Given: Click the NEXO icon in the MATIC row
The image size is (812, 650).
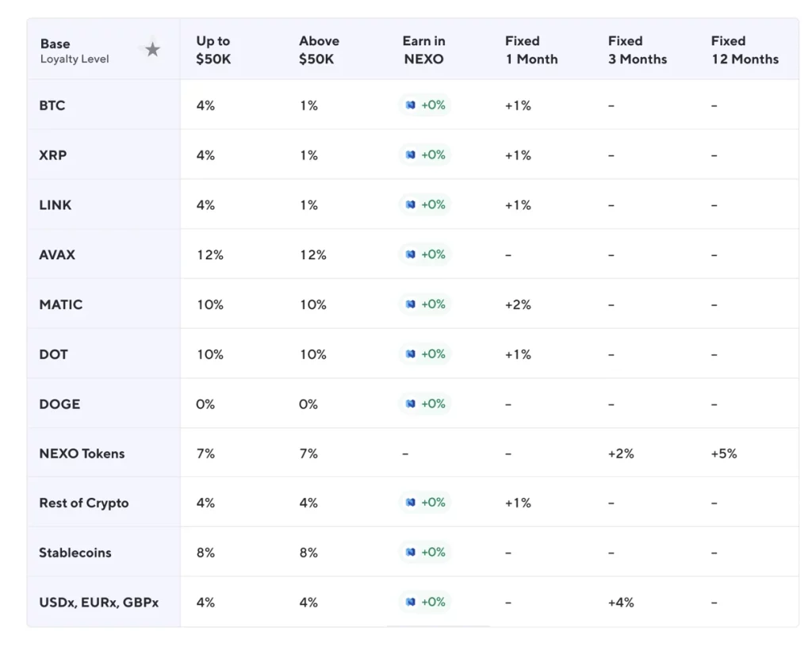Looking at the screenshot, I should coord(411,304).
